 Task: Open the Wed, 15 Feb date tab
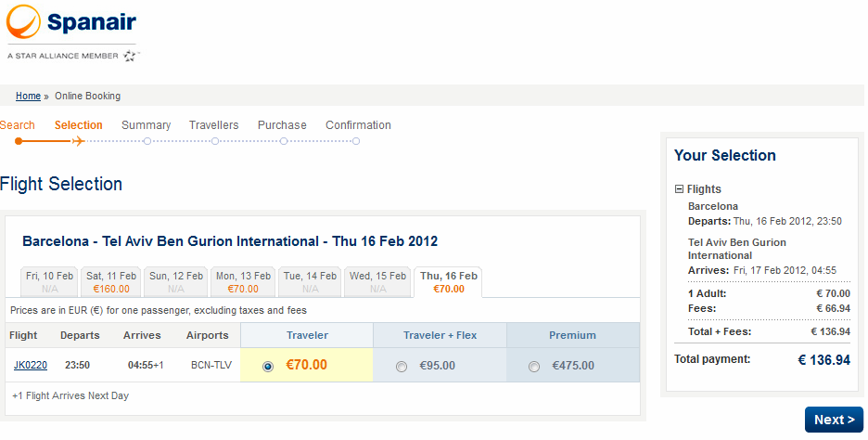pyautogui.click(x=378, y=282)
